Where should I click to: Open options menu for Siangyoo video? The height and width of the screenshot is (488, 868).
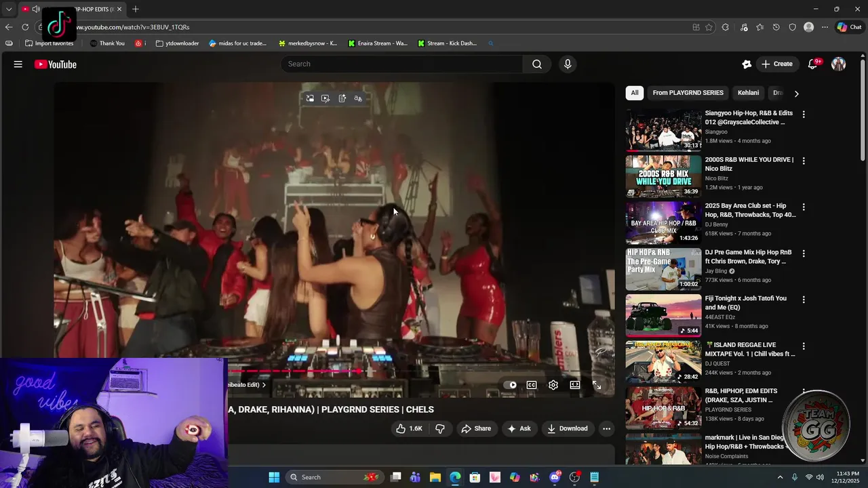point(804,115)
